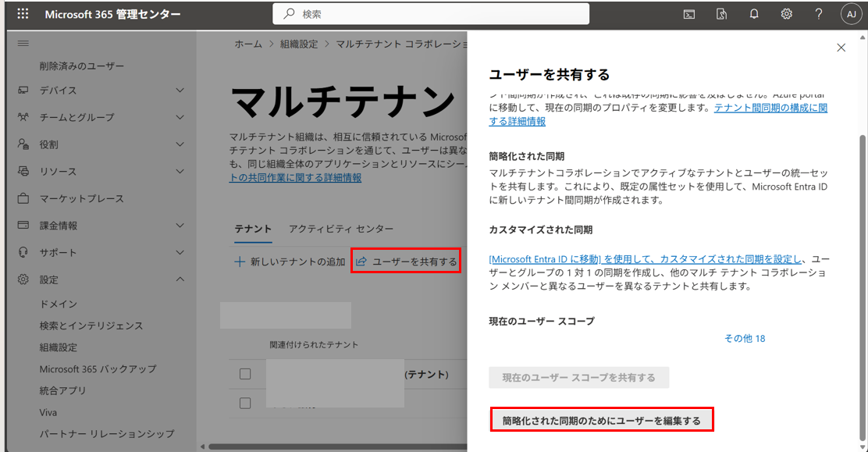868x452 pixels.
Task: Click the ユーザーを共有する toolbar button
Action: coord(407,262)
